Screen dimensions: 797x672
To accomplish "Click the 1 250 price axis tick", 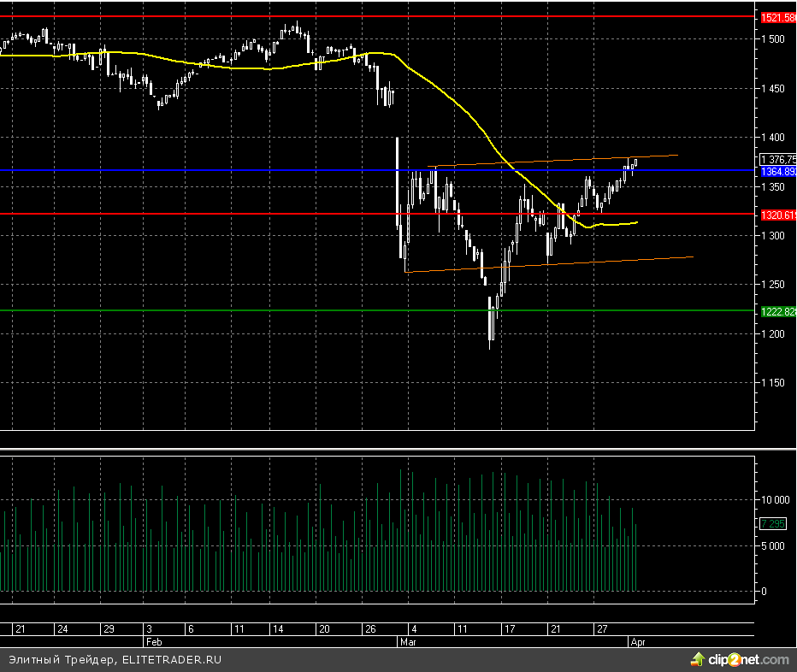I will 773,285.
